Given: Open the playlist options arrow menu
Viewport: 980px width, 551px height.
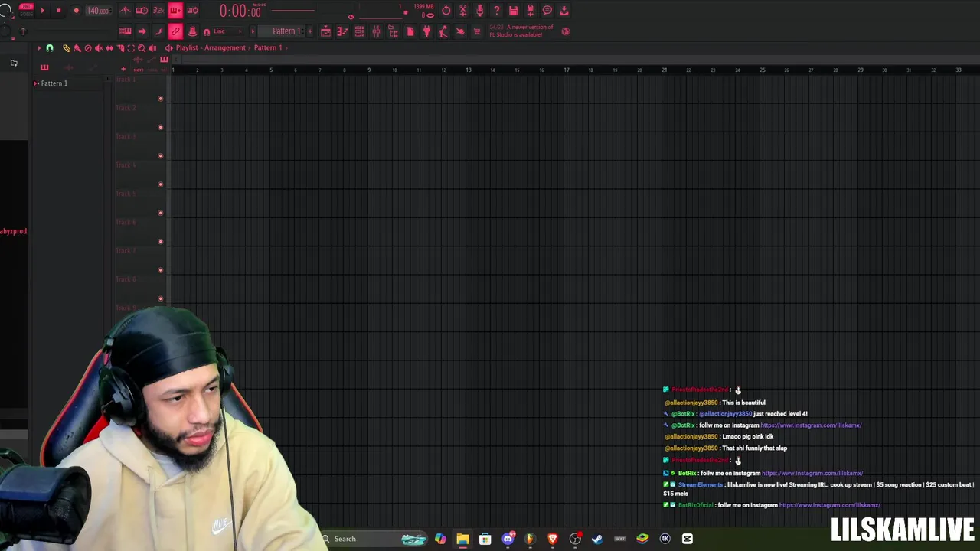Looking at the screenshot, I should point(39,48).
